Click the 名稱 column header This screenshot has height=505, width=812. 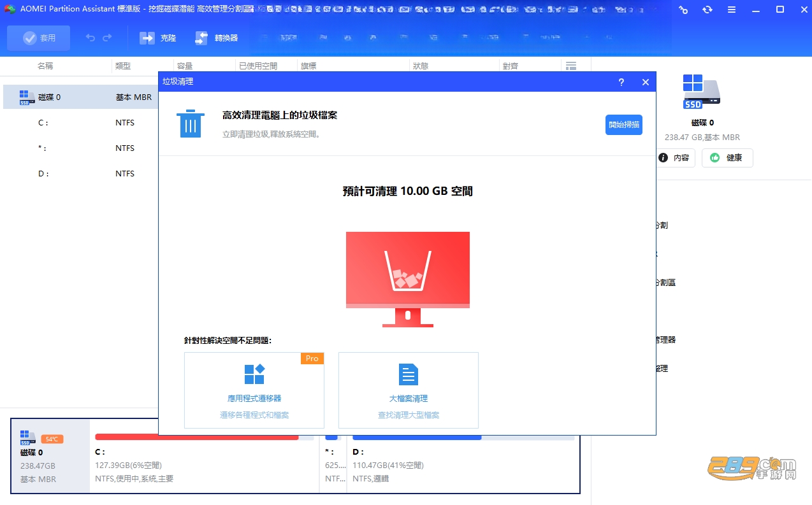[x=45, y=66]
